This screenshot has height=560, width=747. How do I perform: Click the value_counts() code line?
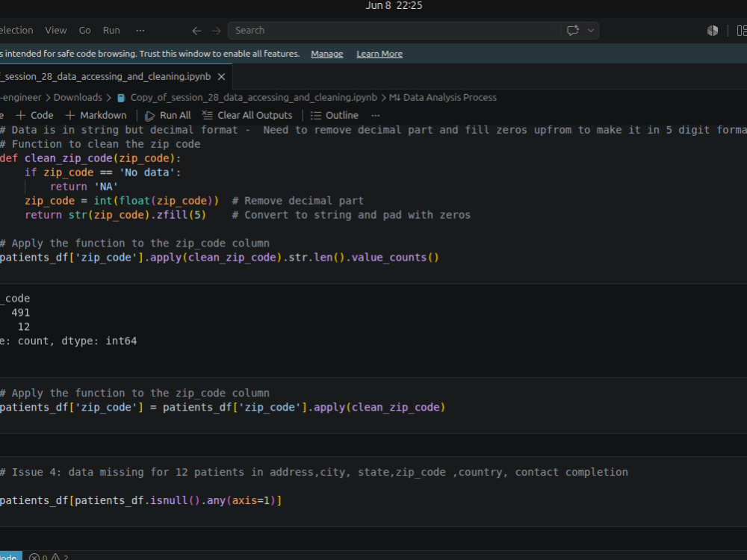coord(219,258)
